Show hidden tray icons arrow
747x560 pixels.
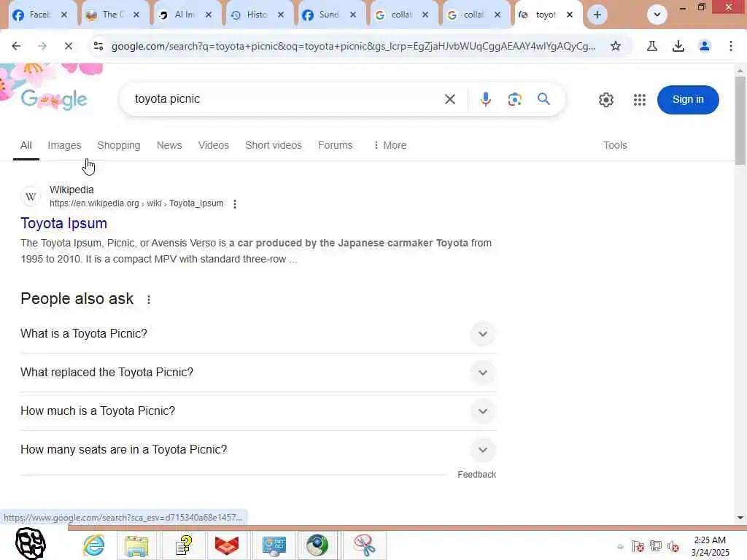620,546
